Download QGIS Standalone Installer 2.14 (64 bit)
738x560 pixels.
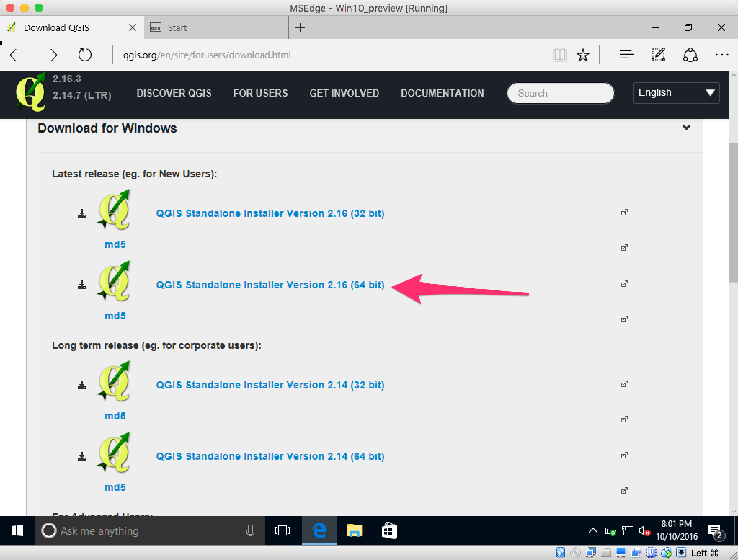(270, 456)
